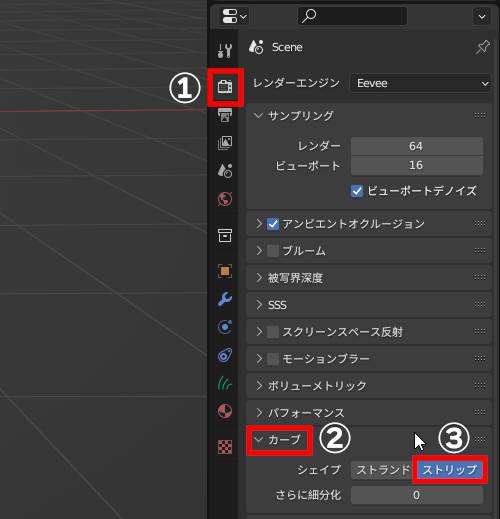Open the Scene properties tab
This screenshot has height=519, width=500.
point(225,171)
